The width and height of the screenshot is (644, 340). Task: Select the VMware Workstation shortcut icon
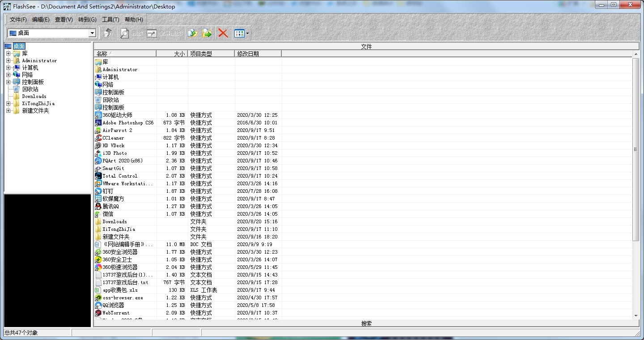click(x=98, y=183)
